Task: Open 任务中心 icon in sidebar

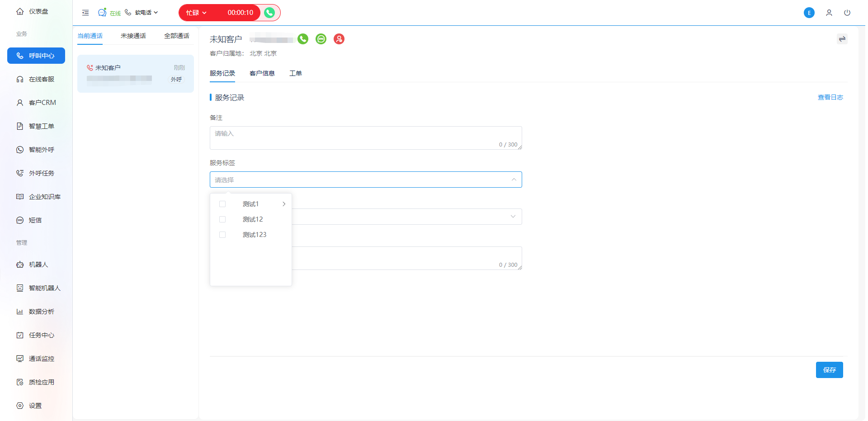Action: (x=20, y=335)
